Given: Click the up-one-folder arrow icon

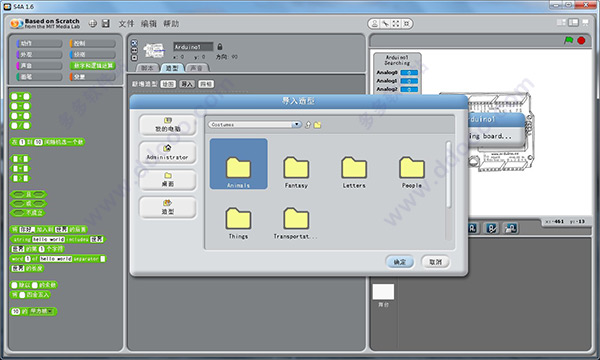Looking at the screenshot, I should tap(308, 125).
